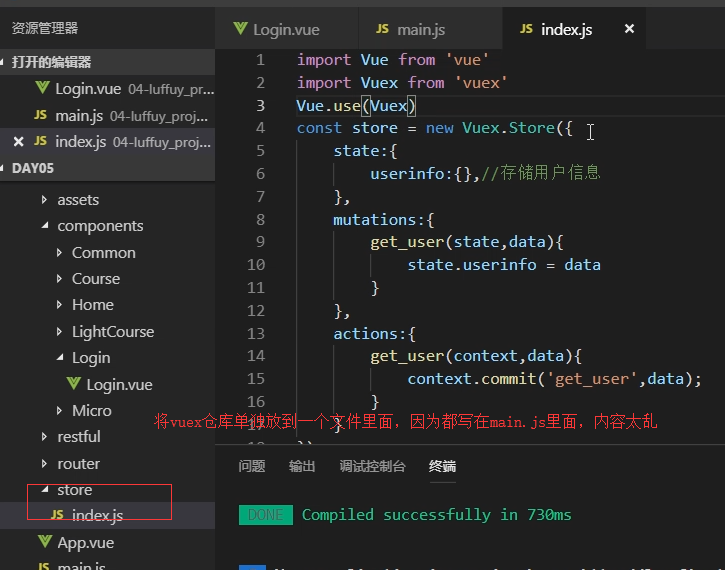Click line number 3 in the gutter
Screen dimensions: 725x570
click(x=260, y=105)
